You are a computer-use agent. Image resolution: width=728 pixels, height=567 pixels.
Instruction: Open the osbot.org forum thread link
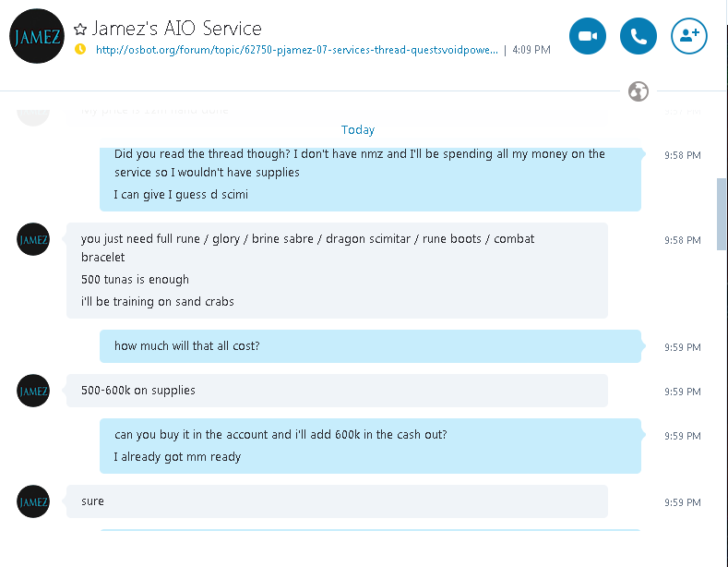(297, 50)
